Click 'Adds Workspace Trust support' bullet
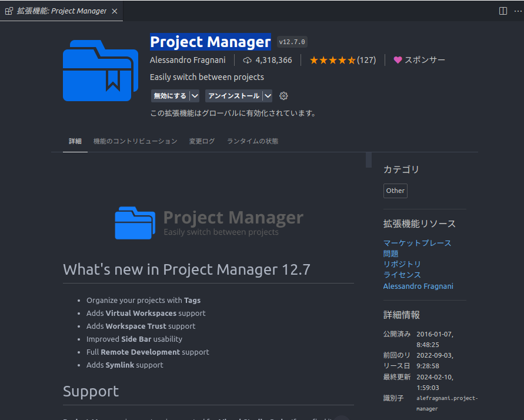This screenshot has width=524, height=420. click(x=141, y=326)
